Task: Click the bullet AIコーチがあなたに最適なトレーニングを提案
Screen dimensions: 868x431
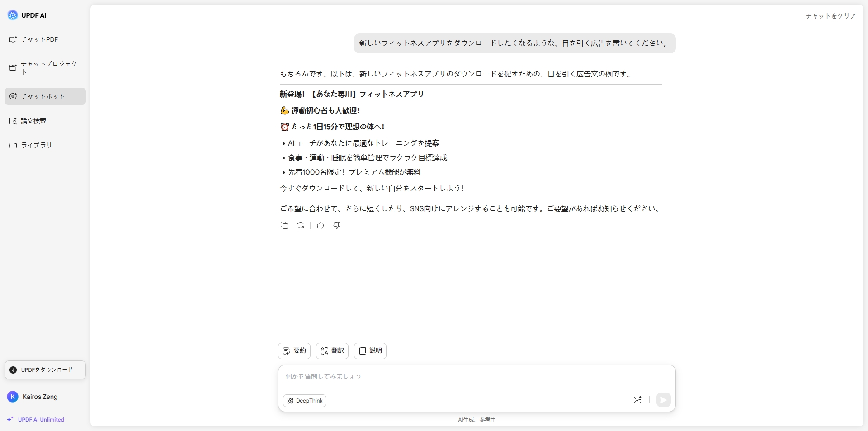Action: pos(363,143)
